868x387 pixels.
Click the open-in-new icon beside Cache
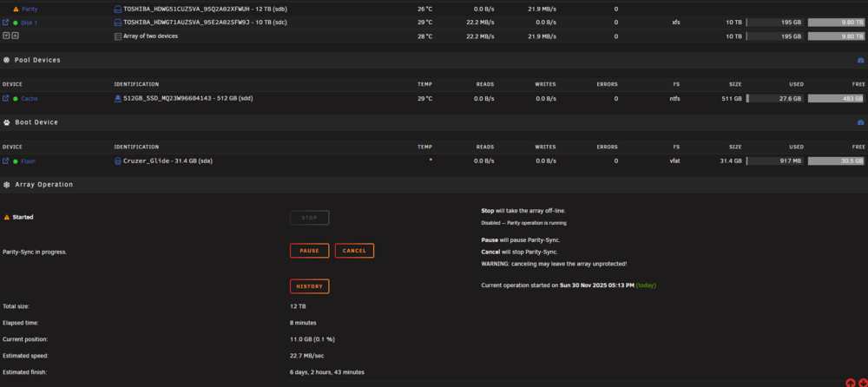[5, 99]
